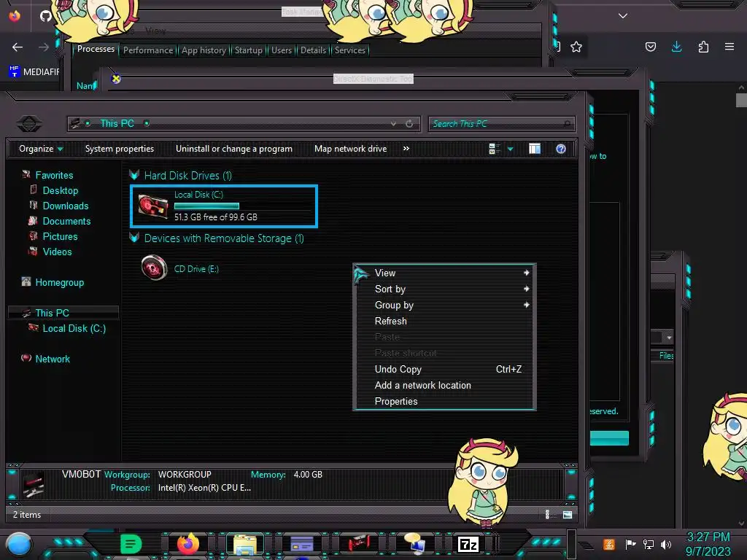Switch to Task Manager Performance tab
The height and width of the screenshot is (560, 747).
coord(148,50)
